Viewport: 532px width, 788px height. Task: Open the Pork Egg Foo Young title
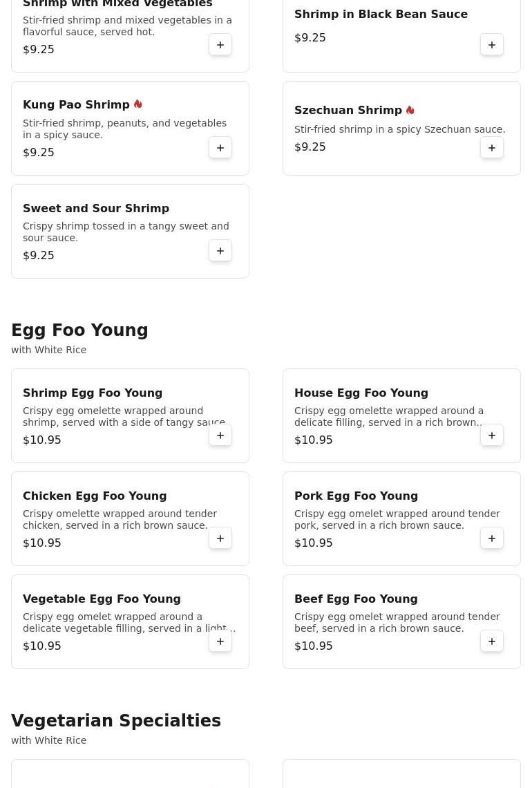tap(356, 496)
